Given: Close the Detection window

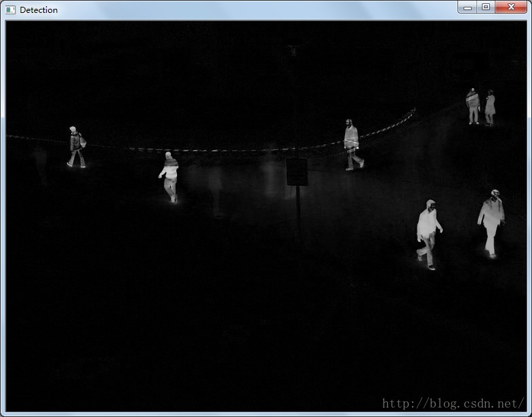Looking at the screenshot, I should coord(511,7).
